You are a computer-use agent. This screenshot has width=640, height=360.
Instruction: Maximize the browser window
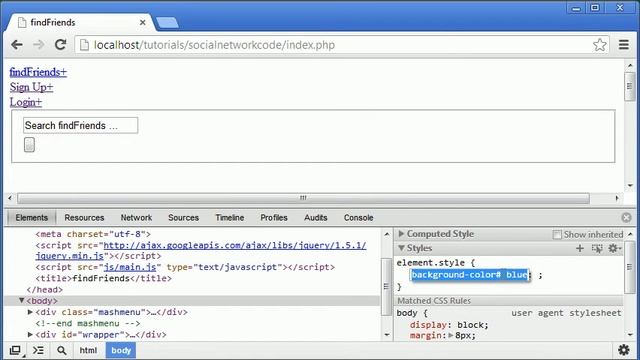(x=595, y=8)
